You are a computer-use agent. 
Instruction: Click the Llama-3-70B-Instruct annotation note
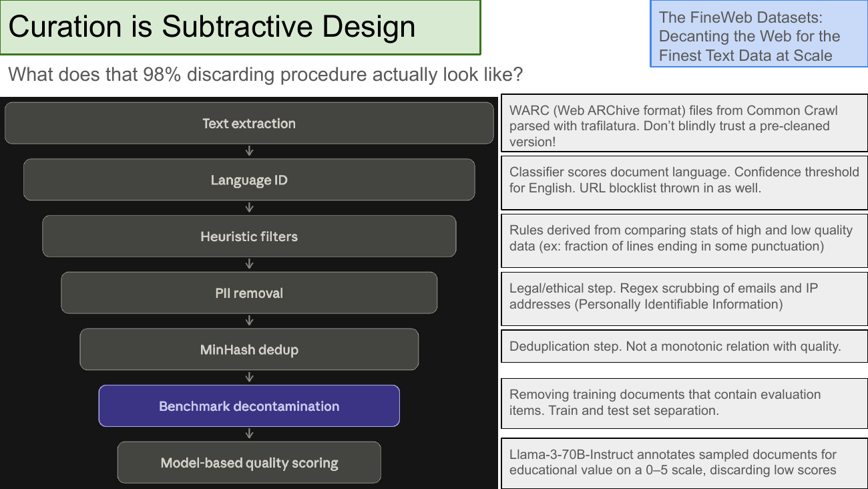coord(684,462)
